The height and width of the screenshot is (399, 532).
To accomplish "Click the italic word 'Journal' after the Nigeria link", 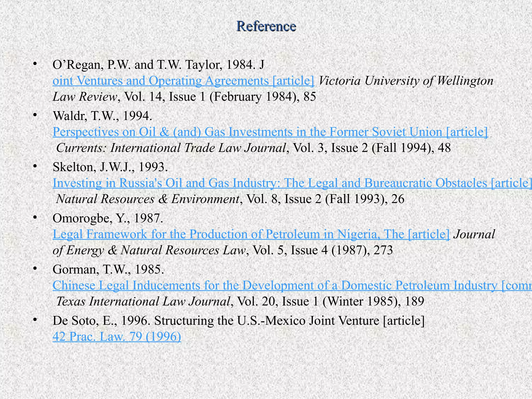I will pyautogui.click(x=474, y=234).
